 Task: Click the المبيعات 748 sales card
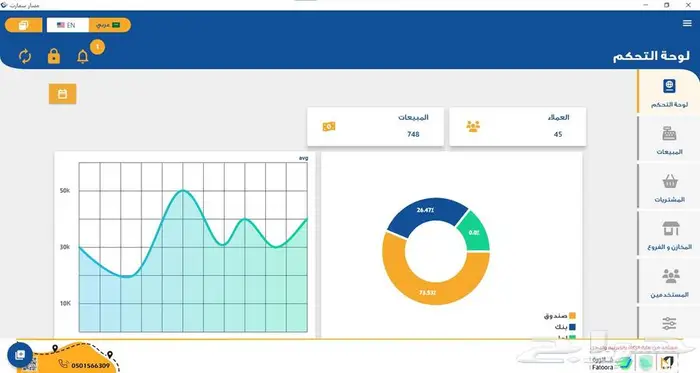[375, 126]
